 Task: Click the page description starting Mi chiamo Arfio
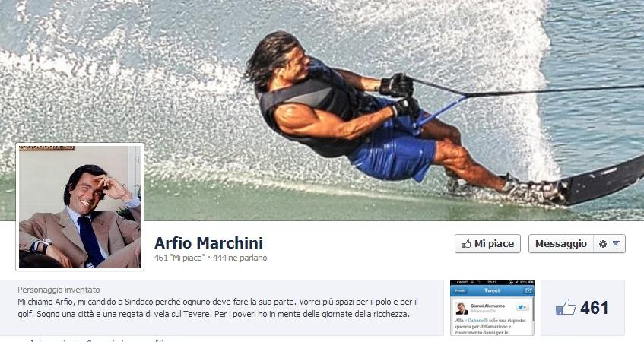[x=217, y=308]
